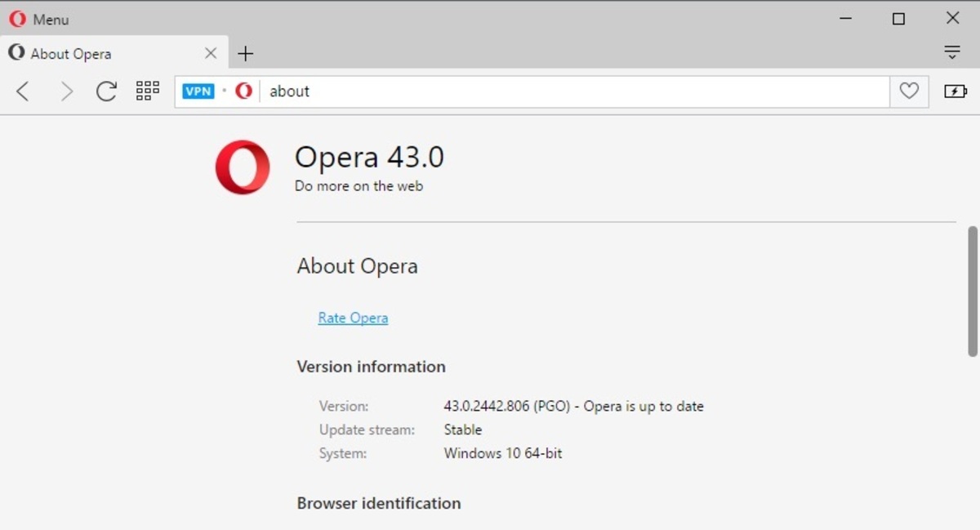Click the vertical page scrollbar

pyautogui.click(x=973, y=292)
